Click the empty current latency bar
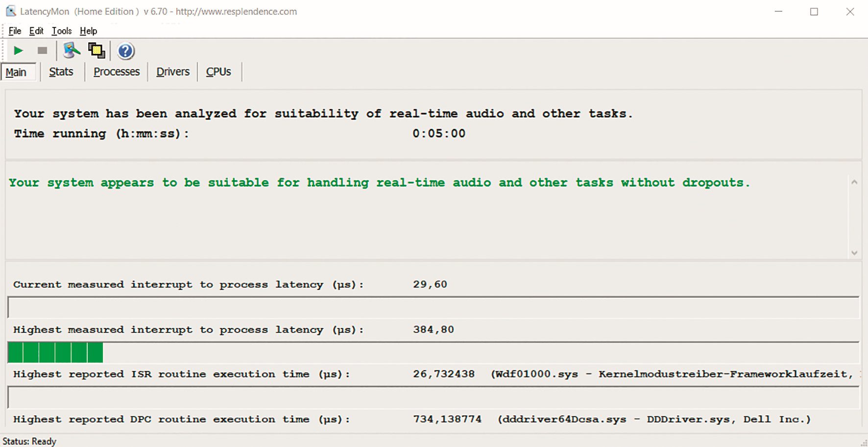Image resolution: width=868 pixels, height=447 pixels. click(x=433, y=307)
